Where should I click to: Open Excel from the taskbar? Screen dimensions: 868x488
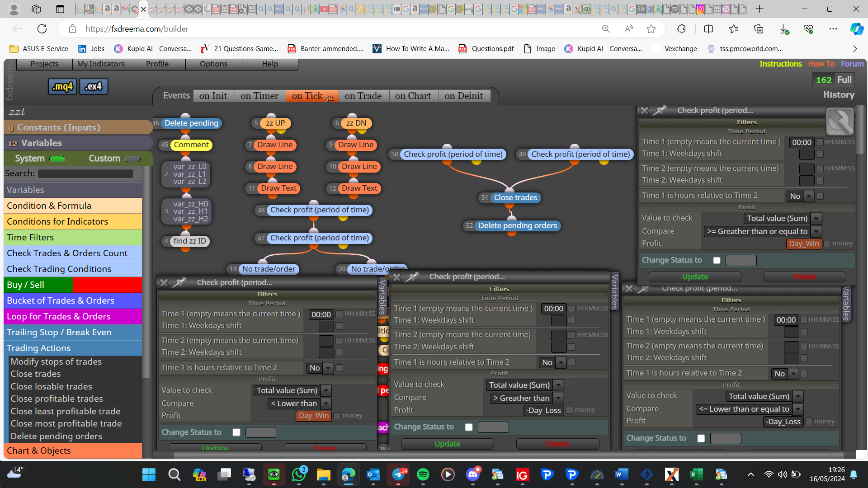click(696, 474)
